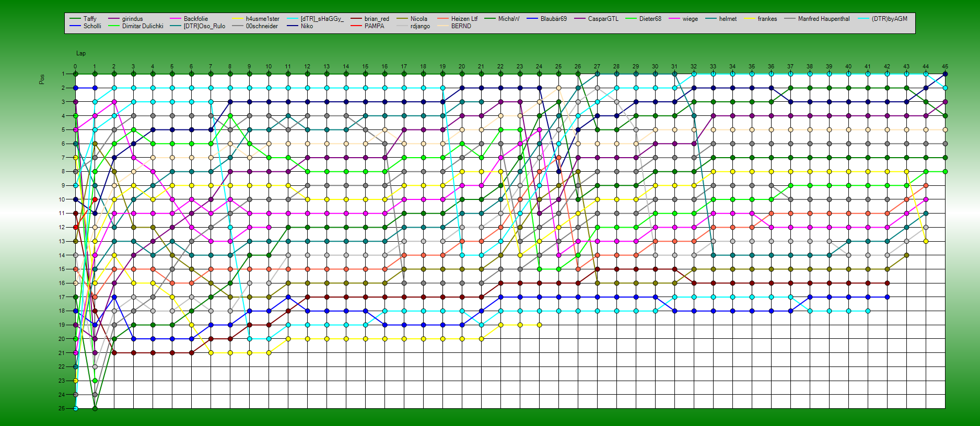Click the Taffy legend entry
Screen dimensions: 980x426
90,19
